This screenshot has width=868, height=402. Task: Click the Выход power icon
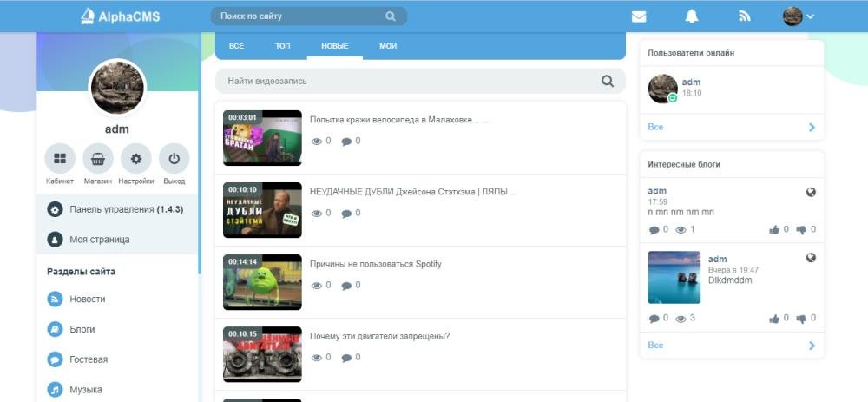click(x=174, y=159)
